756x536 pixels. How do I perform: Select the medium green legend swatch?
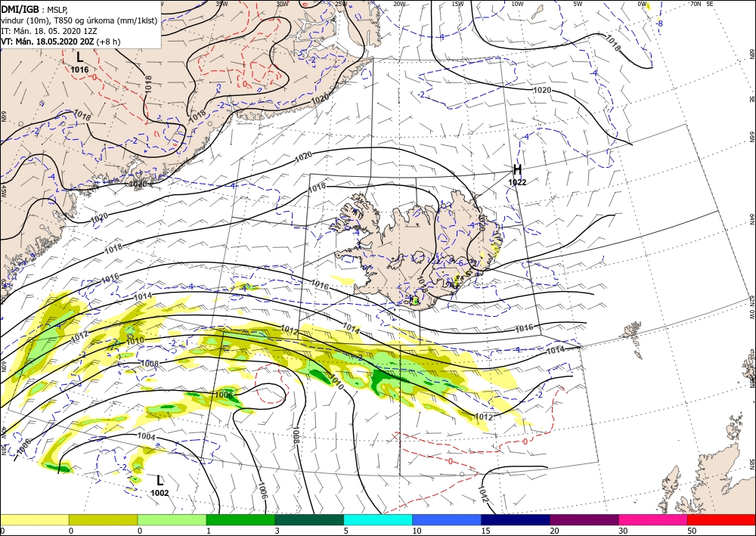pyautogui.click(x=240, y=519)
